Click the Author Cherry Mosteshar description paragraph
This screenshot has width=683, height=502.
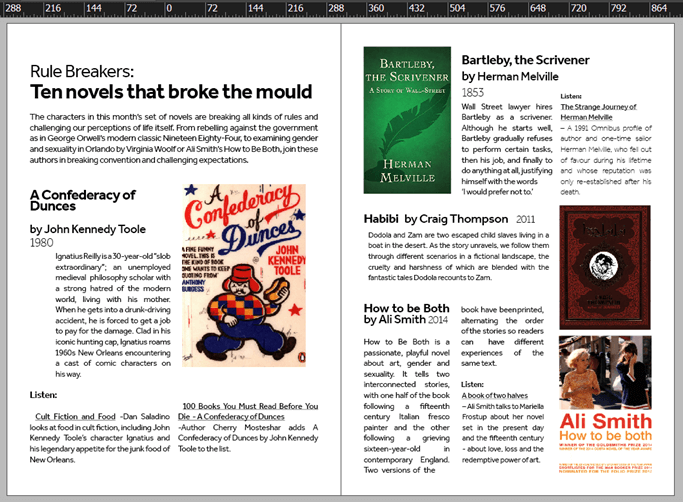point(248,438)
